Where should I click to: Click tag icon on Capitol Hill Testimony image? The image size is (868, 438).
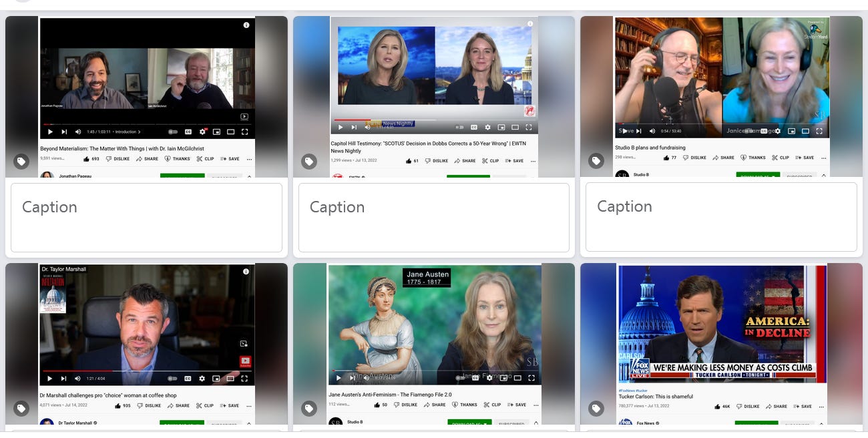(308, 161)
